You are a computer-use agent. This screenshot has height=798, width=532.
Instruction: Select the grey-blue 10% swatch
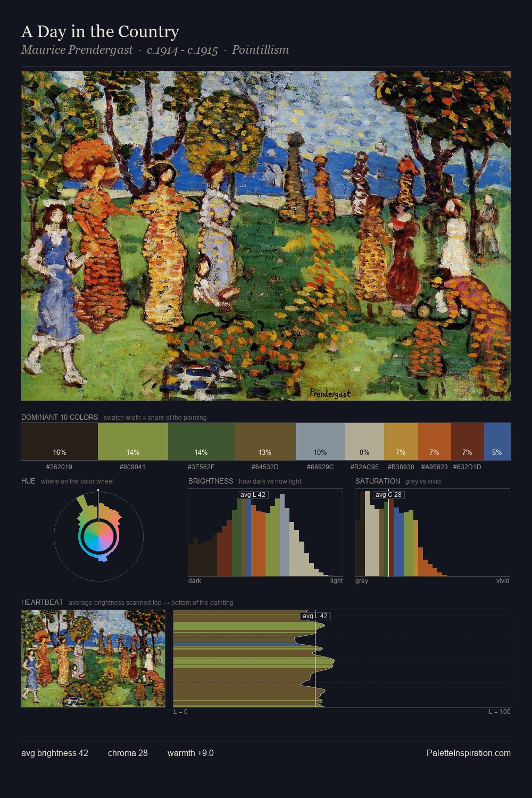320,442
